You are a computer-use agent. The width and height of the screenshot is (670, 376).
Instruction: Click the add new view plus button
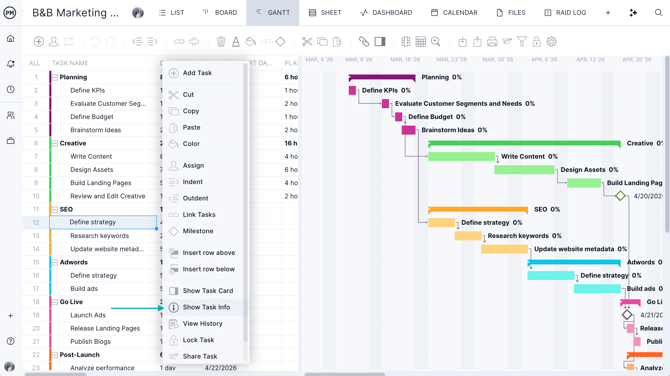pos(608,13)
